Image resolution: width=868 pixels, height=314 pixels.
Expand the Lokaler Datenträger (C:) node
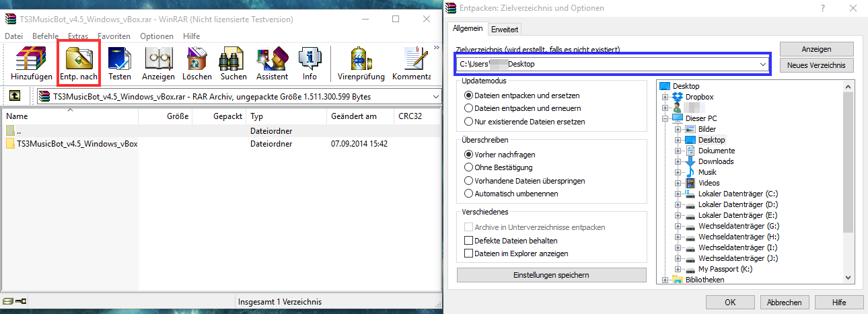coord(678,194)
